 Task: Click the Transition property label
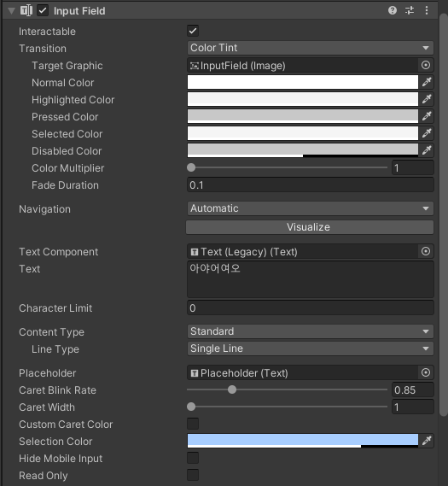click(43, 49)
